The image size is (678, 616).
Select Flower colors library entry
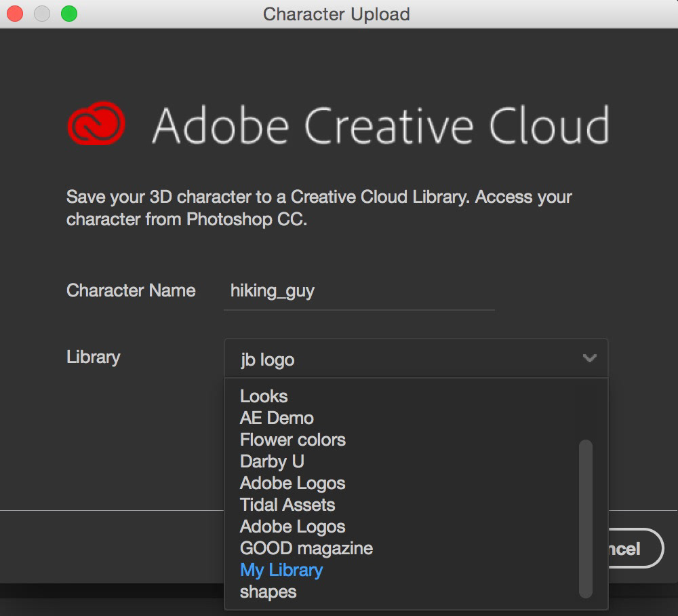click(x=293, y=440)
